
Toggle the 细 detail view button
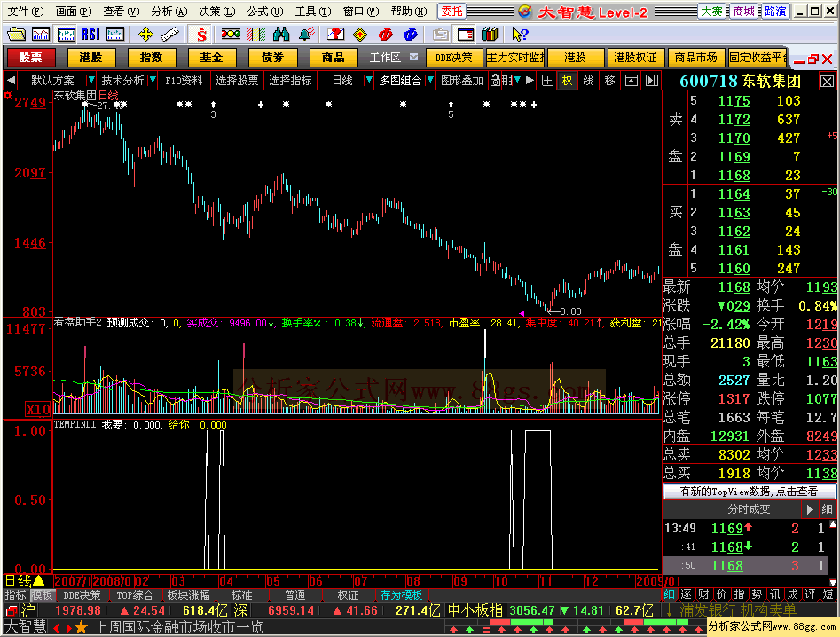coord(669,594)
